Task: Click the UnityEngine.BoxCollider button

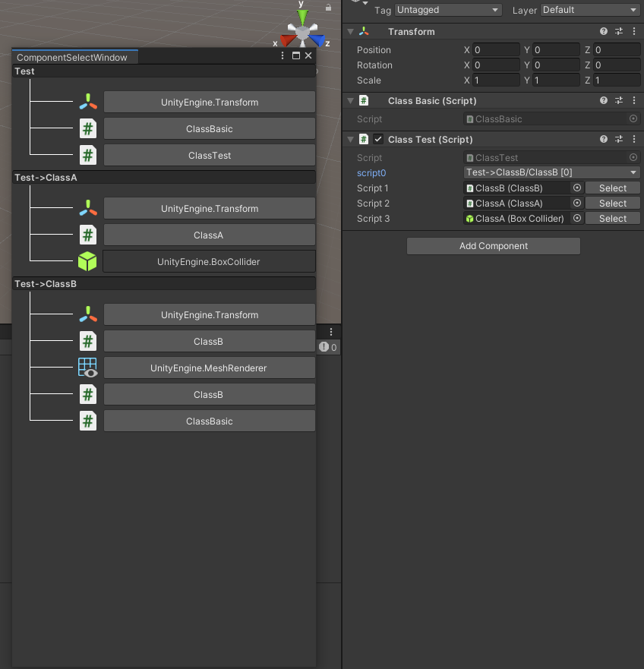Action: [209, 261]
